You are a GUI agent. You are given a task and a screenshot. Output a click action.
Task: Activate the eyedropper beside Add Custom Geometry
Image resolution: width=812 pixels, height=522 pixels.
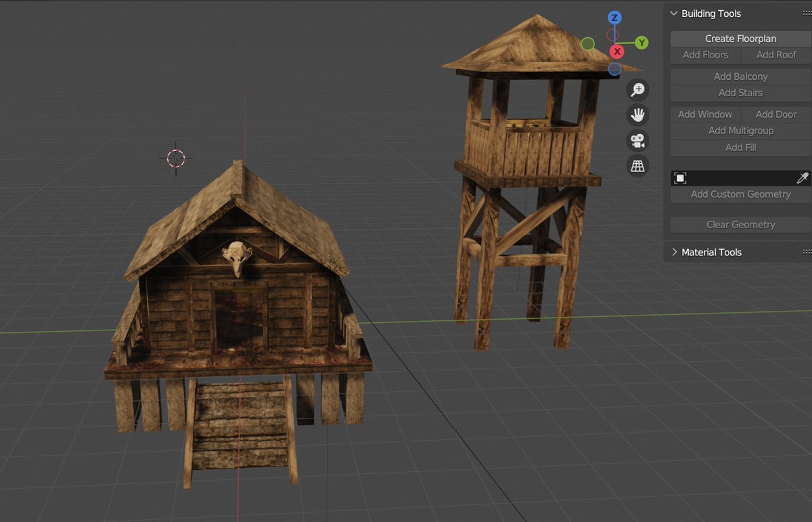point(801,177)
